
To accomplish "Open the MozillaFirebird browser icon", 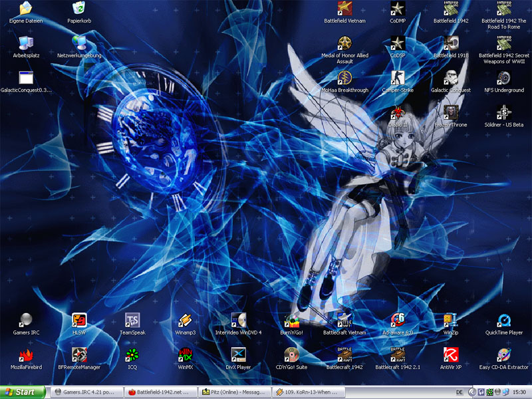I will click(x=26, y=355).
